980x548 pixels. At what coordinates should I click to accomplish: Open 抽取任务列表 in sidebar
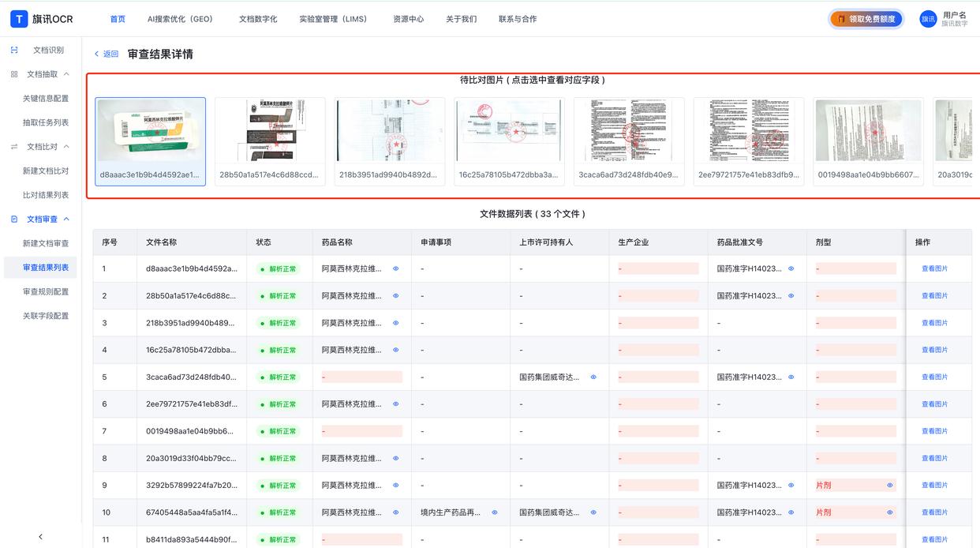46,122
